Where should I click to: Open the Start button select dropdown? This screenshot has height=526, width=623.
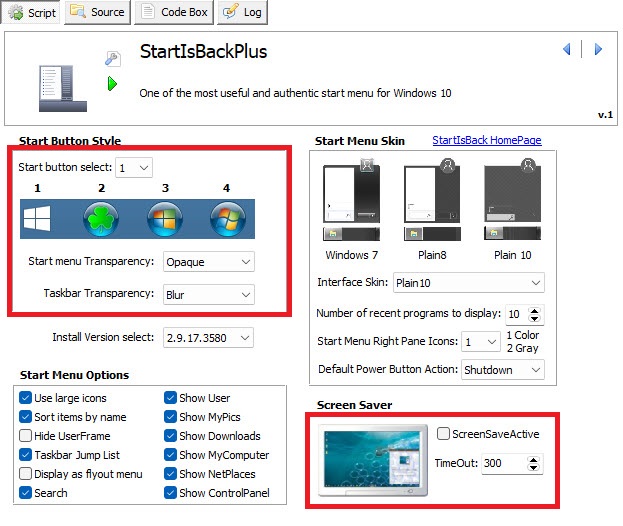pyautogui.click(x=134, y=168)
